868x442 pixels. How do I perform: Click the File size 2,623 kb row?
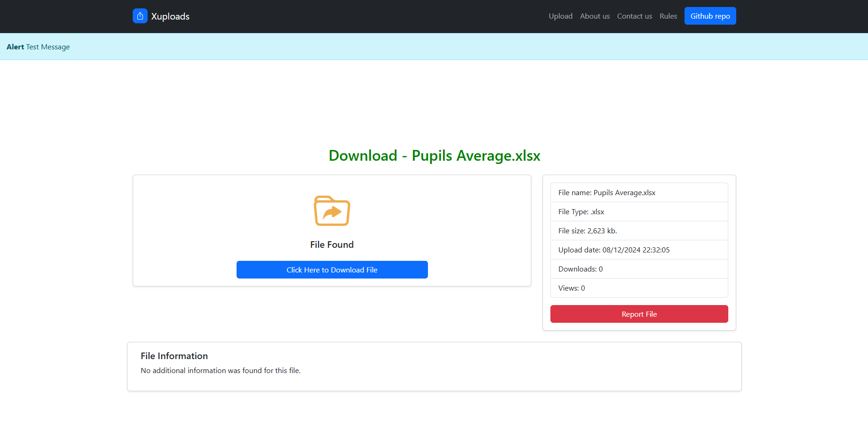pyautogui.click(x=639, y=231)
